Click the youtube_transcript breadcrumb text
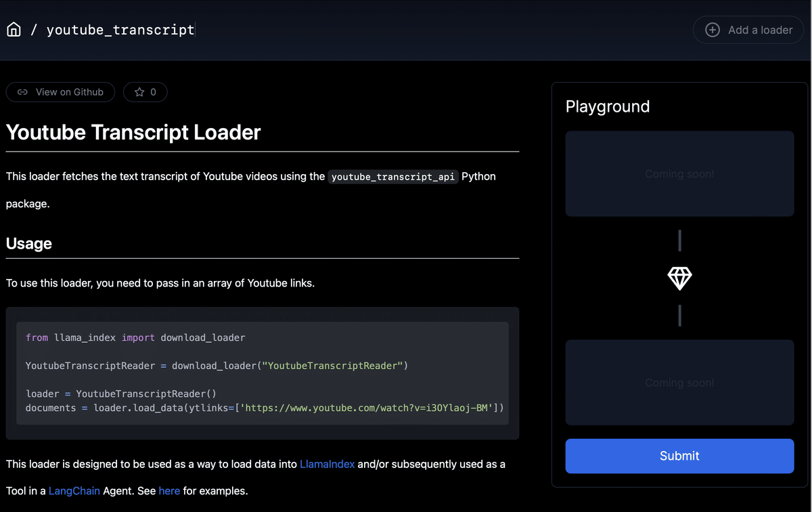812x512 pixels. click(x=120, y=30)
